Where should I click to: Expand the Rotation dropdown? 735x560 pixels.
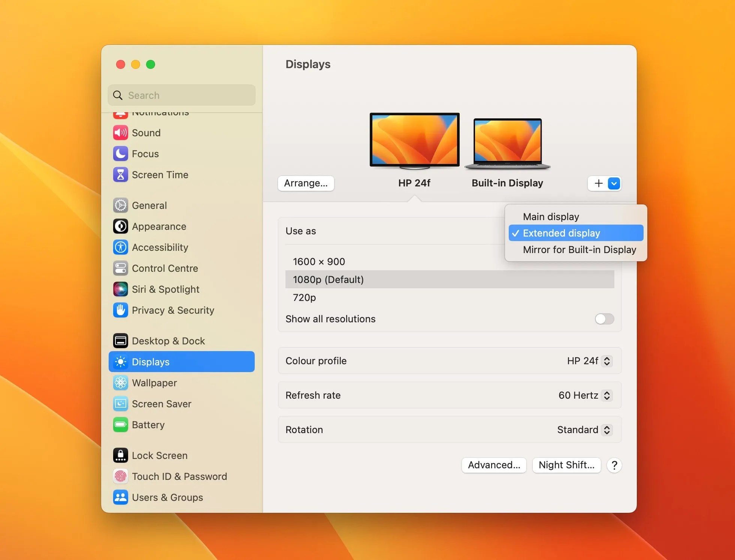(607, 430)
